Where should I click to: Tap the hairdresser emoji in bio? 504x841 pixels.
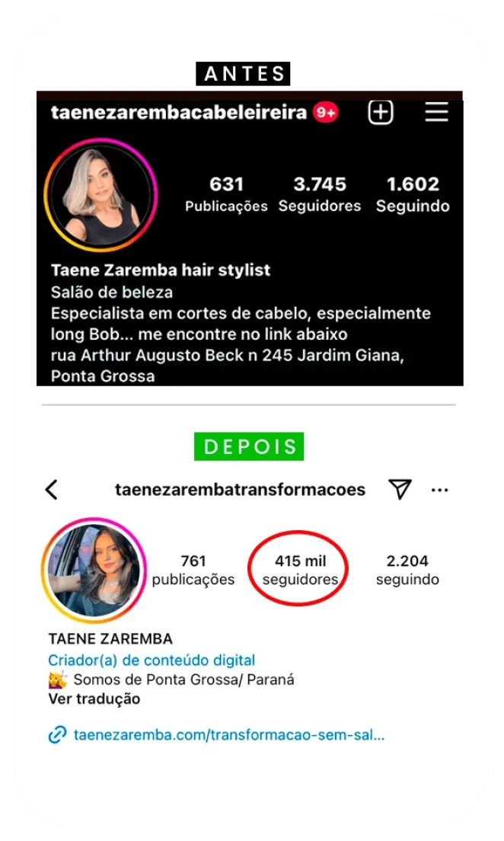point(58,680)
